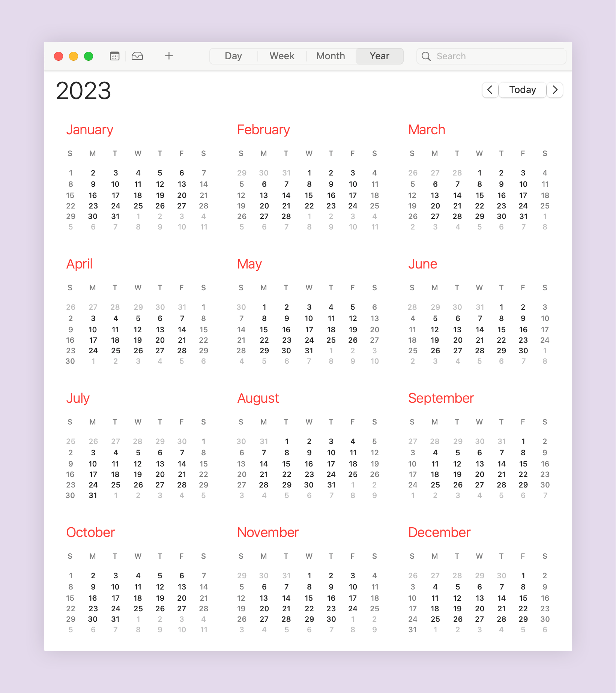Screen dimensions: 616x693
Task: Open the July month heading
Action: click(78, 398)
